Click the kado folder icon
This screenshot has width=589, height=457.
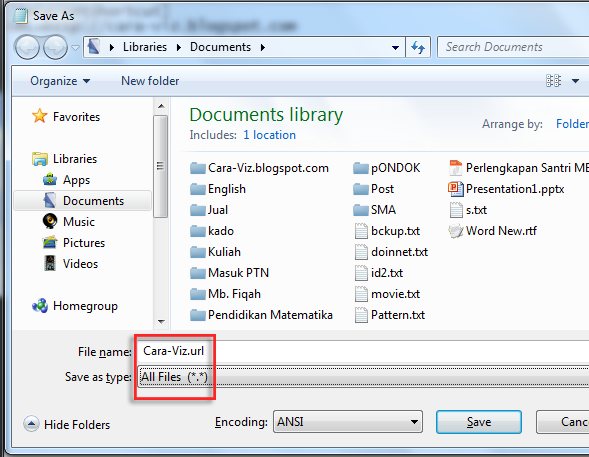pyautogui.click(x=198, y=231)
